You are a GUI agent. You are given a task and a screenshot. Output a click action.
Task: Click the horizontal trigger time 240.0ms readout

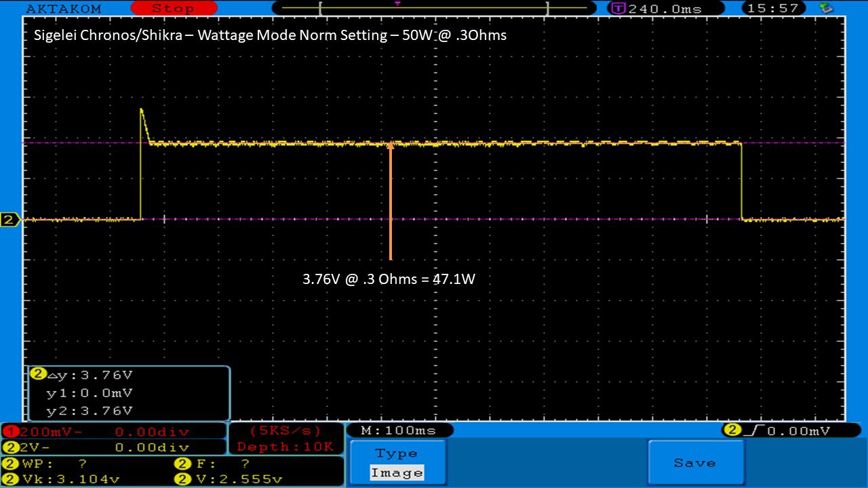[656, 9]
